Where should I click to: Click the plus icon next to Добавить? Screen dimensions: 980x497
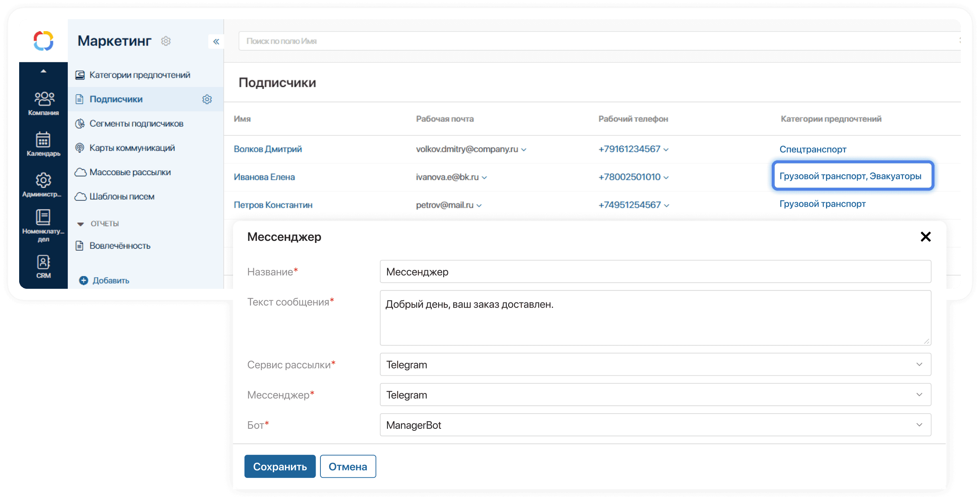click(x=83, y=280)
